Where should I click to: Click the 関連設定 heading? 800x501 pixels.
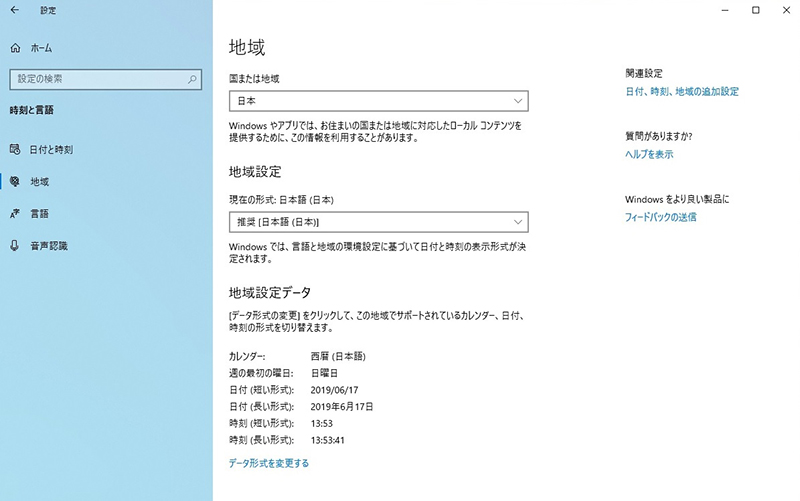click(644, 73)
